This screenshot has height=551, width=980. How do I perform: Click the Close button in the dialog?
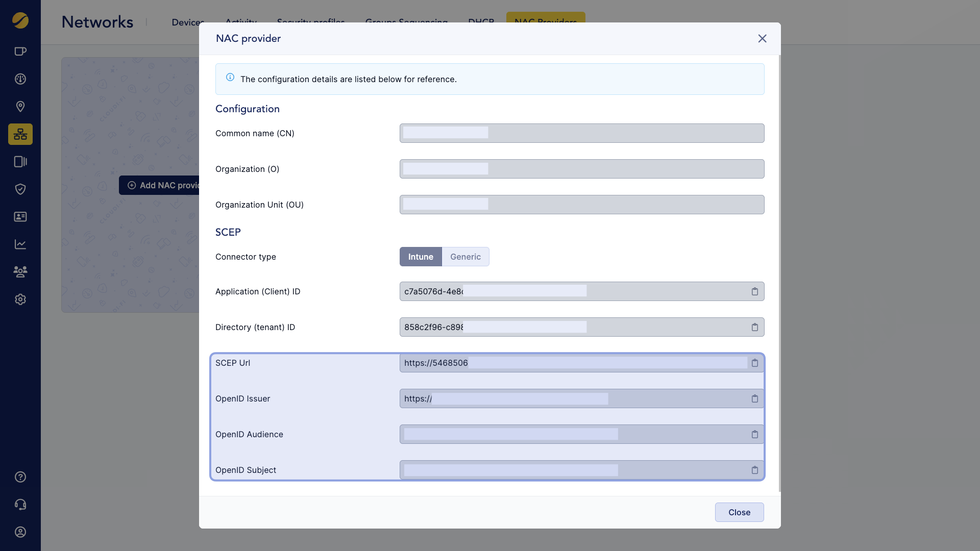[x=739, y=512]
